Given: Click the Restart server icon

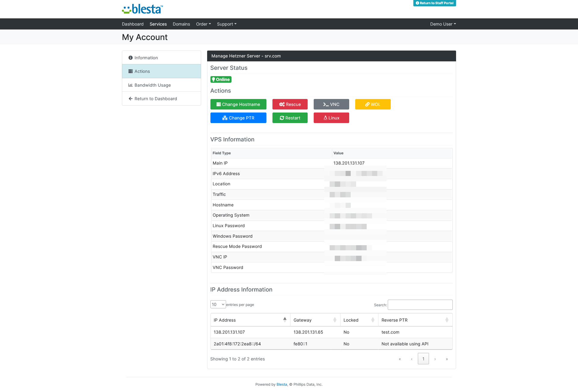Looking at the screenshot, I should [x=282, y=118].
